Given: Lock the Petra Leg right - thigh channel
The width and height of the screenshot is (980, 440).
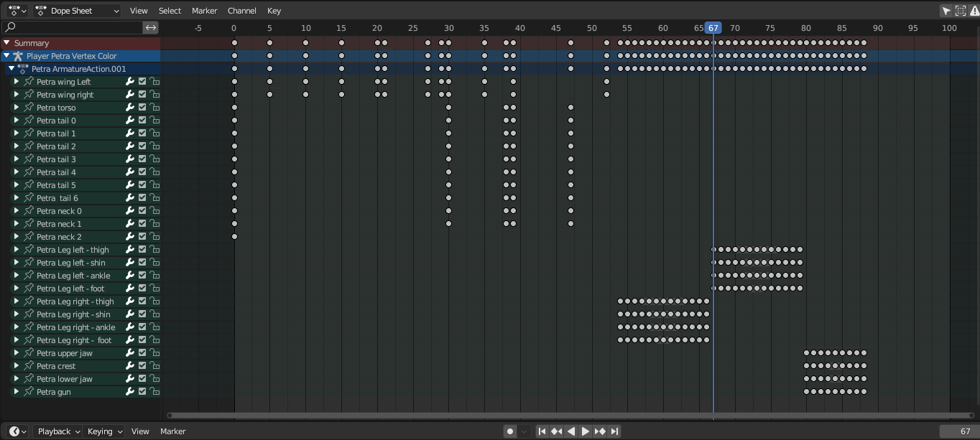Looking at the screenshot, I should click(154, 301).
